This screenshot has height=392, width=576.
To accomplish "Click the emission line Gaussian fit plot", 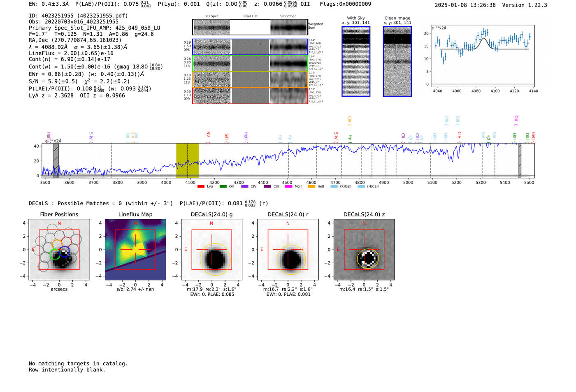I will [x=483, y=57].
